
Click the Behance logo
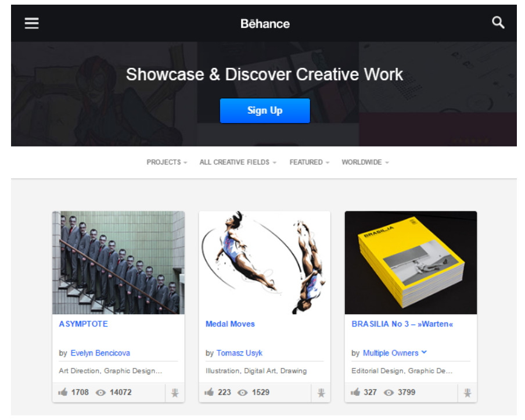[x=265, y=24]
